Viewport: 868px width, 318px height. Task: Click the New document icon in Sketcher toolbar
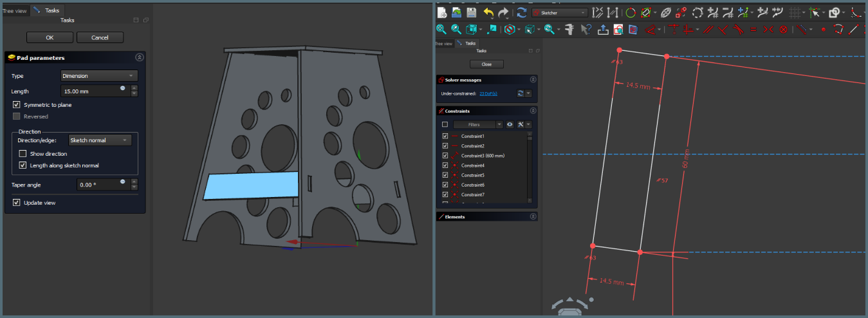[442, 13]
